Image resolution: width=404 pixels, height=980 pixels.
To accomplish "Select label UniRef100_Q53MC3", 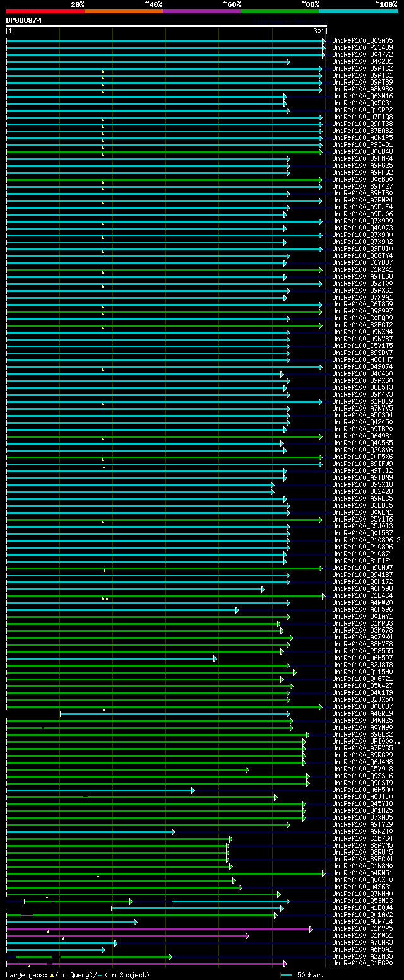I will (362, 901).
